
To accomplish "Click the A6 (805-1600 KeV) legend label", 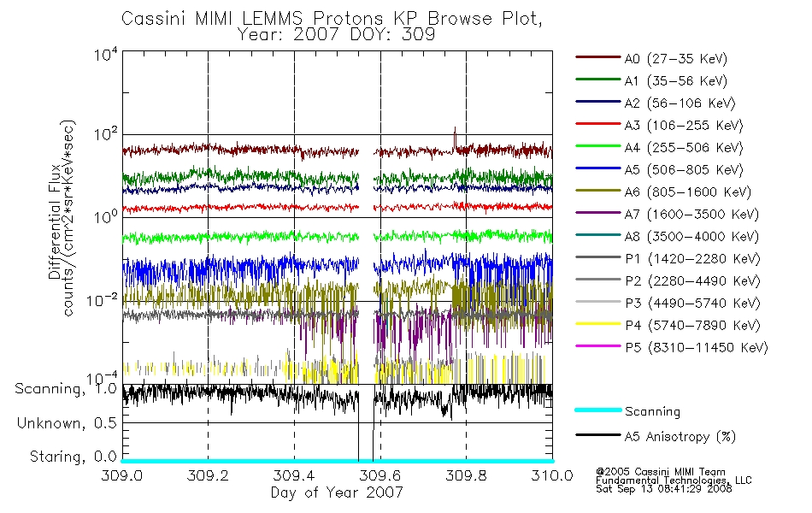I will [688, 192].
